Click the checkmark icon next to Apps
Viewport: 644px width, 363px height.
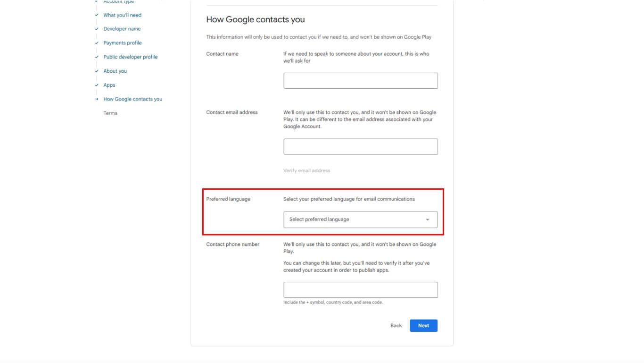coord(97,85)
